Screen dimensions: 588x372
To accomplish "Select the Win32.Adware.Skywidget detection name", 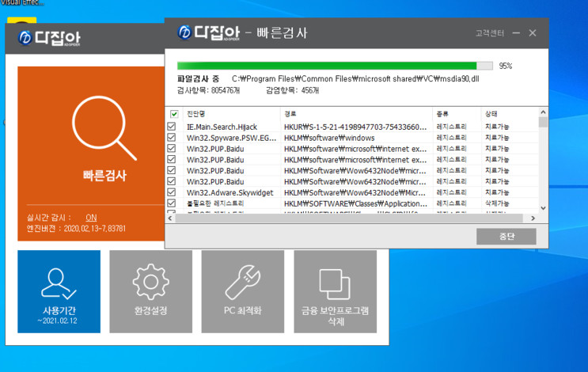I will pyautogui.click(x=230, y=193).
